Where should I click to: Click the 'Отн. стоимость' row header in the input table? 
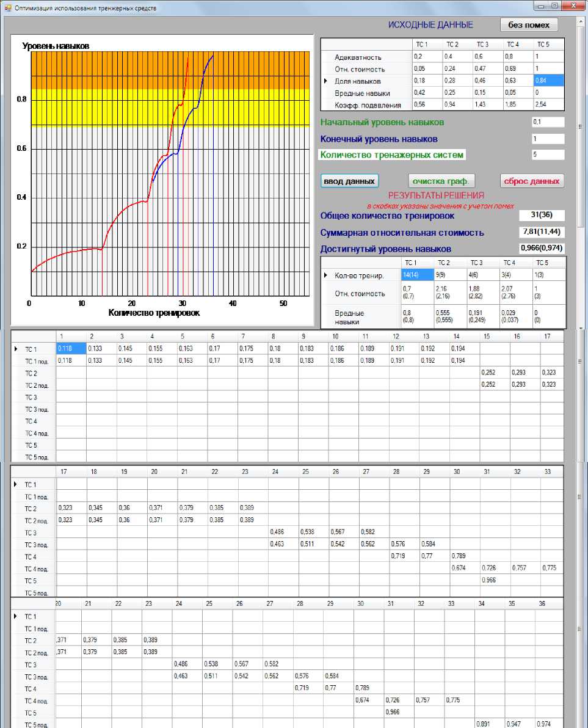359,69
